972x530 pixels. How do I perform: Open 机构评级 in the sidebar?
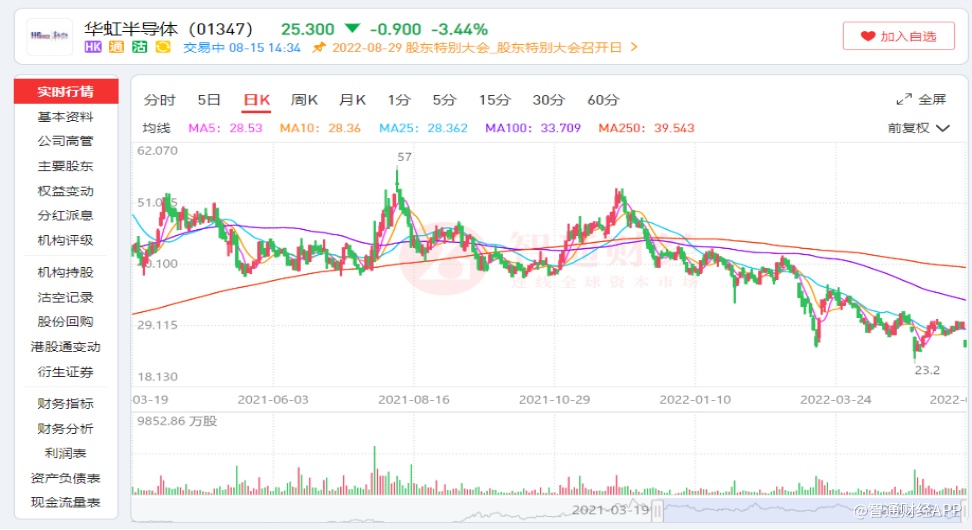coord(66,240)
